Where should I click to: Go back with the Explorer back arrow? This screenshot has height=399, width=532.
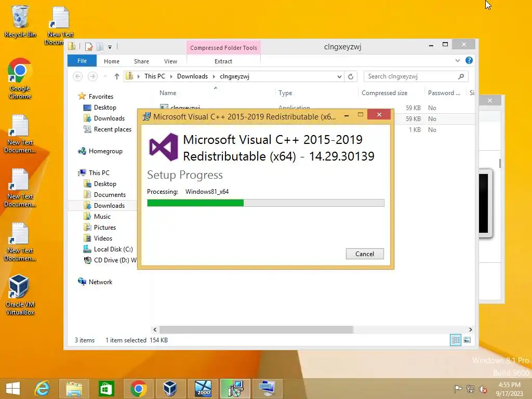pyautogui.click(x=78, y=76)
